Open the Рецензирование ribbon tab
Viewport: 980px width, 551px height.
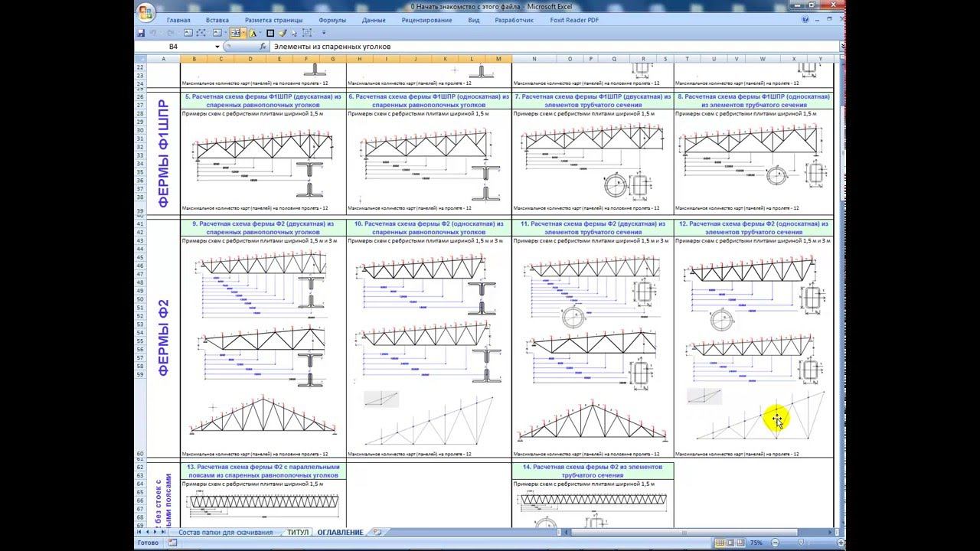pyautogui.click(x=426, y=20)
